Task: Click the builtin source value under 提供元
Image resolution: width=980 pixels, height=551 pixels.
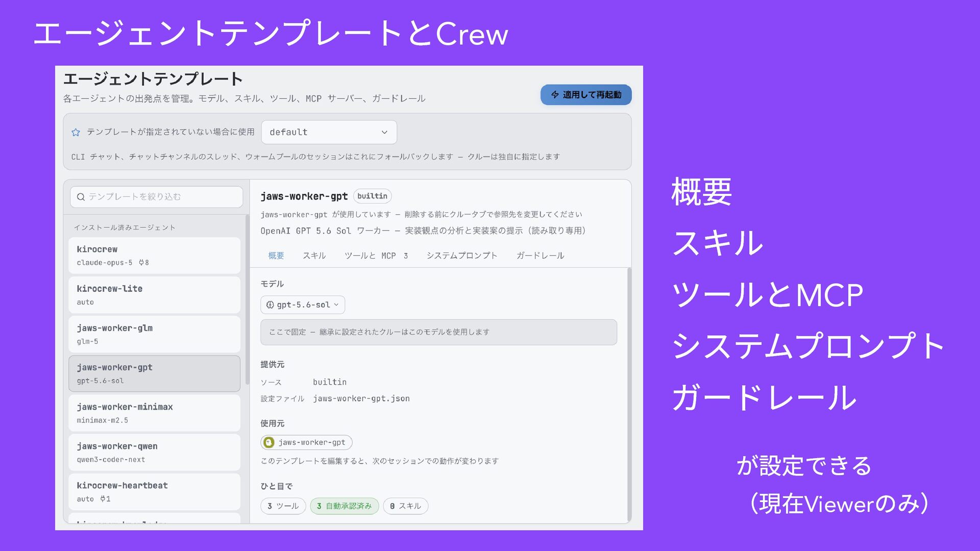Action: pos(330,382)
